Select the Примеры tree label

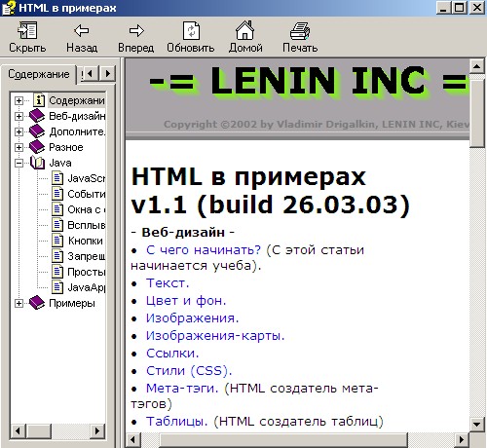(72, 303)
